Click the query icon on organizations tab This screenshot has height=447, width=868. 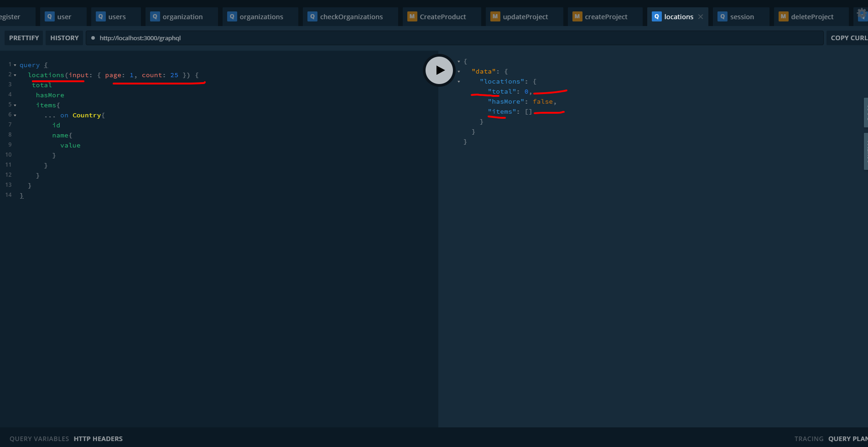(x=232, y=16)
